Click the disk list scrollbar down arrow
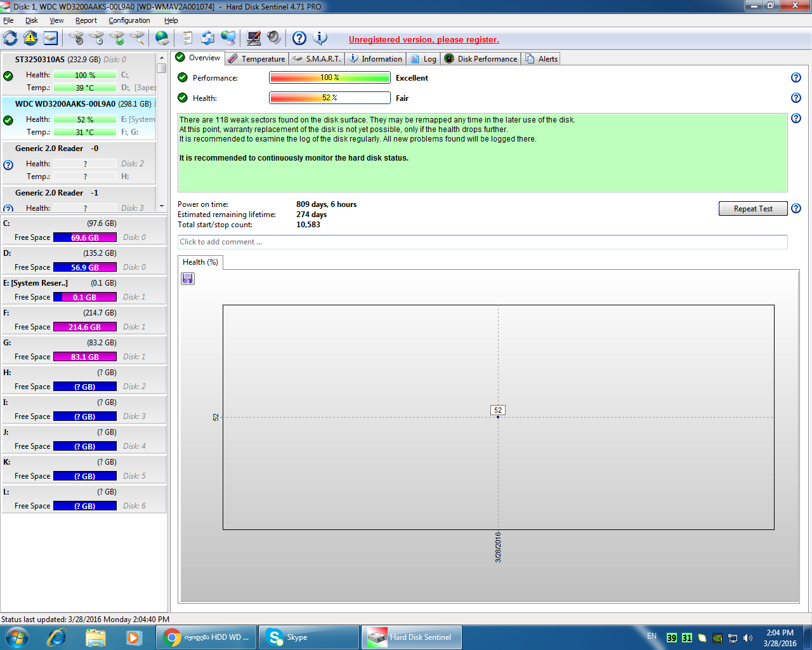812x650 pixels. [x=162, y=206]
